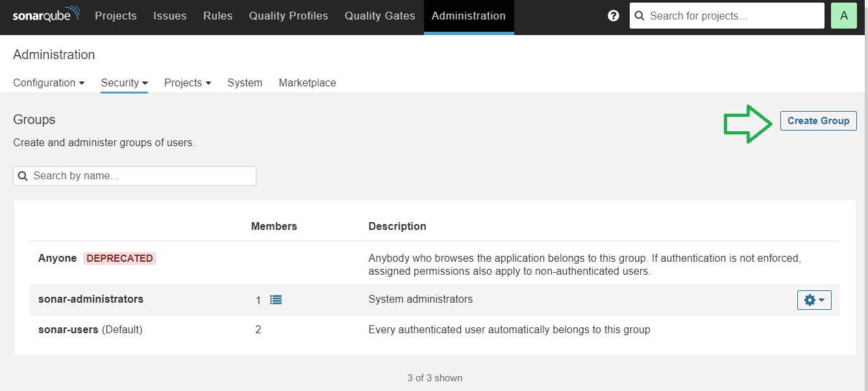Click the Create Group button
Viewport: 868px width, 391px height.
click(x=818, y=121)
